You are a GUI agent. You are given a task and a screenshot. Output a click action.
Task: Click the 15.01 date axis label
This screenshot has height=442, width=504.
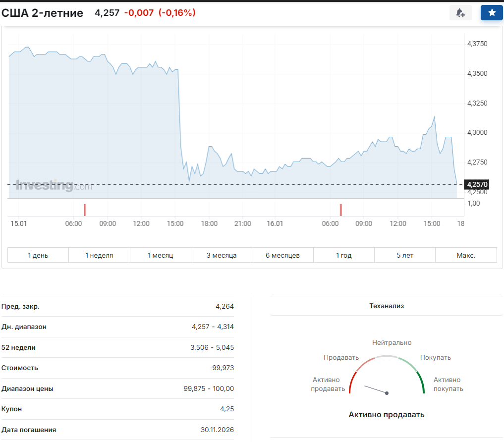(x=19, y=223)
